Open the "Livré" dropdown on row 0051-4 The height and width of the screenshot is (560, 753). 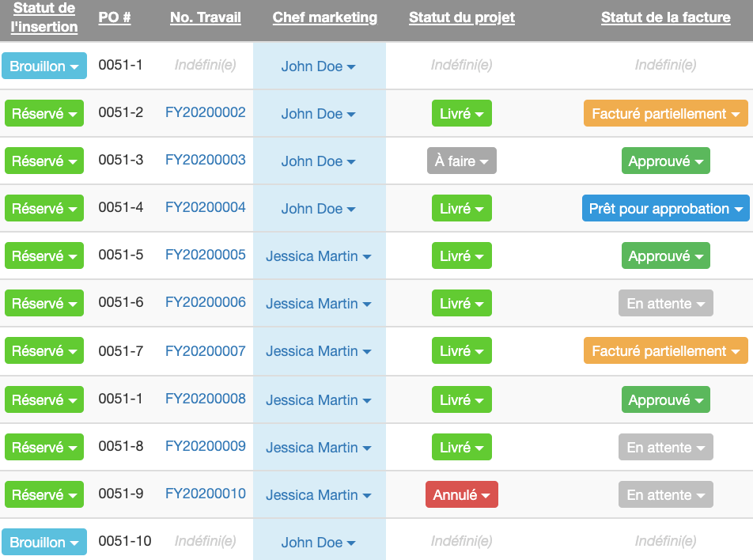(x=461, y=208)
